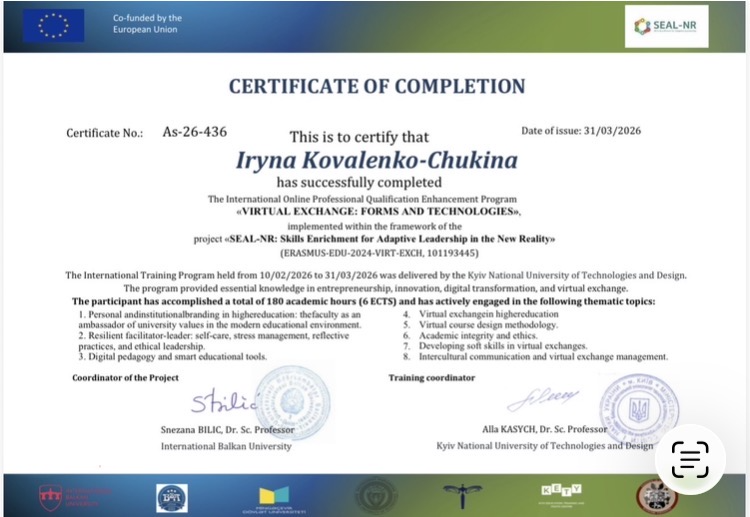Viewport: 750px width, 517px height.
Task: Click the open-book Mingachevir university logo
Action: tap(274, 500)
